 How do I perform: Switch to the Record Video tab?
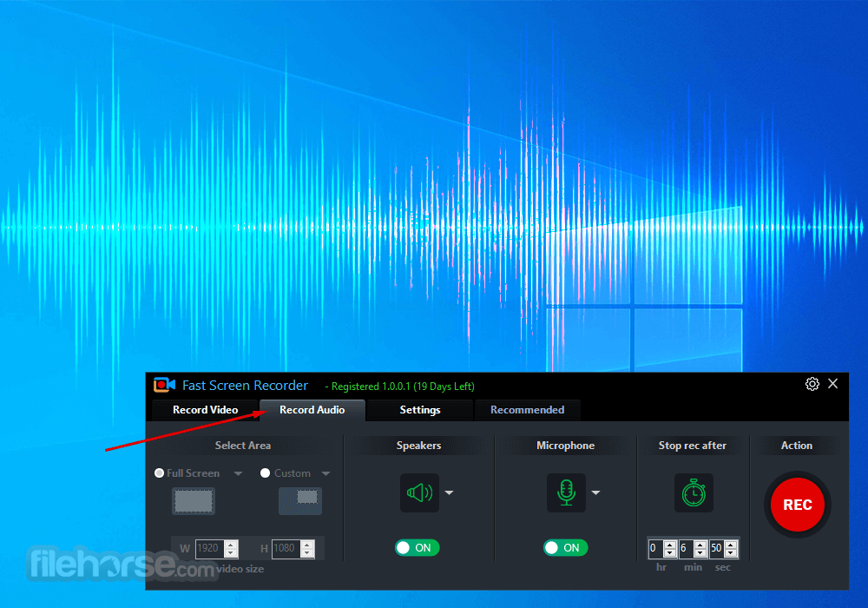point(206,410)
